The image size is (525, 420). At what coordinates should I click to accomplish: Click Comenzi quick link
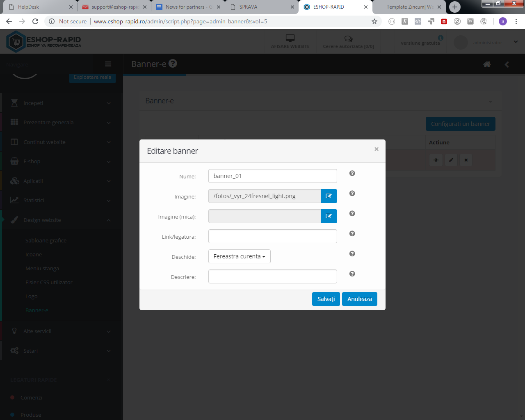[x=31, y=397]
